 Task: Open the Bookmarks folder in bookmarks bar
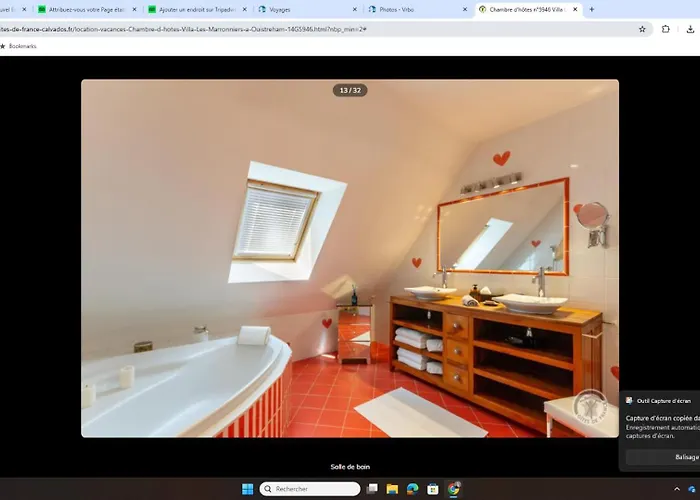point(19,46)
